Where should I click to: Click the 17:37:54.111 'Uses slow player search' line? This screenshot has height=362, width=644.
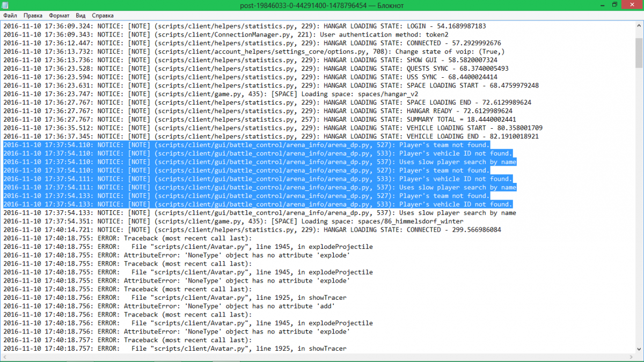[260, 187]
